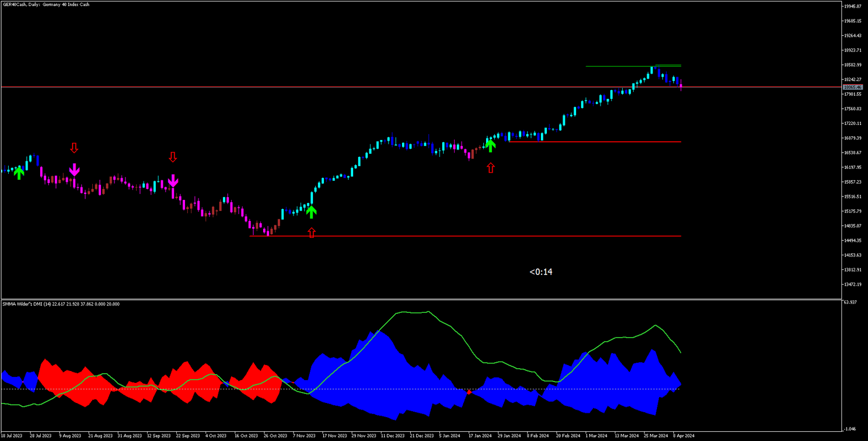Click the 11 Dec 2023 date on time axis

pos(392,436)
